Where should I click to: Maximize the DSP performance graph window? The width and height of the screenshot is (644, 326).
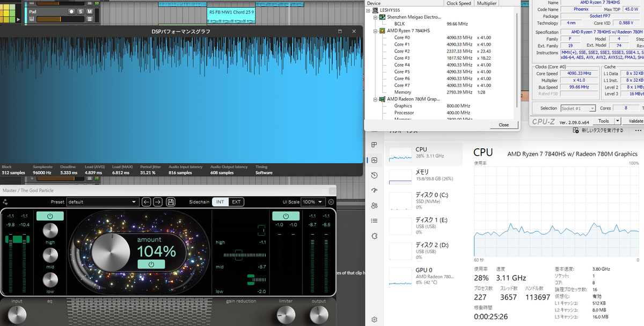(340, 31)
